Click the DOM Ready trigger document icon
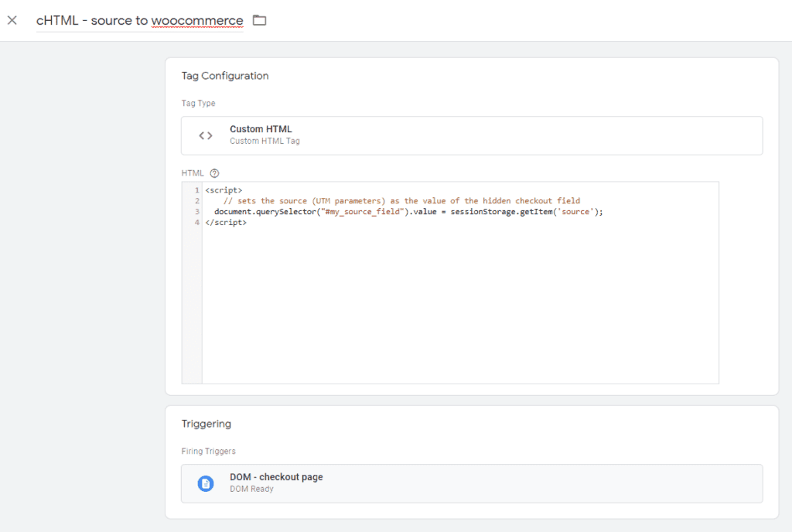 (206, 483)
